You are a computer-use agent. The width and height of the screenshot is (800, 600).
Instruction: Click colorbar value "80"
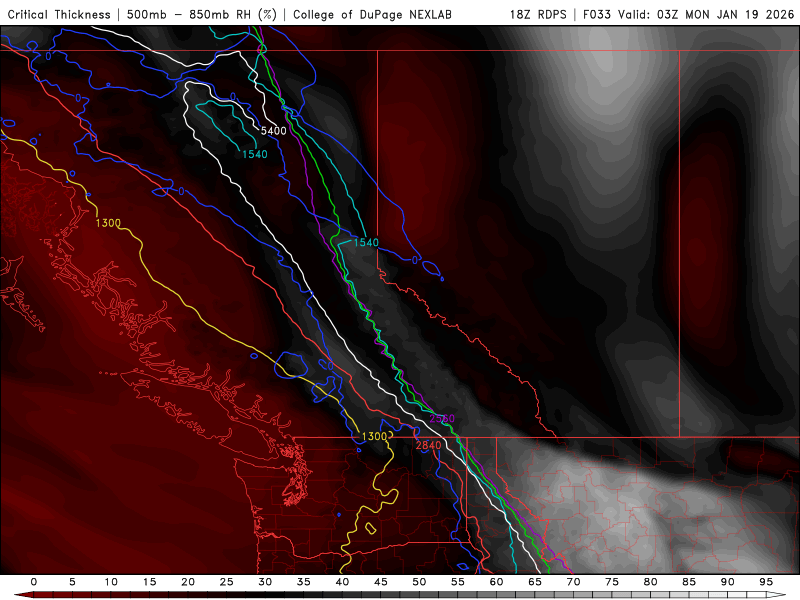(x=651, y=582)
